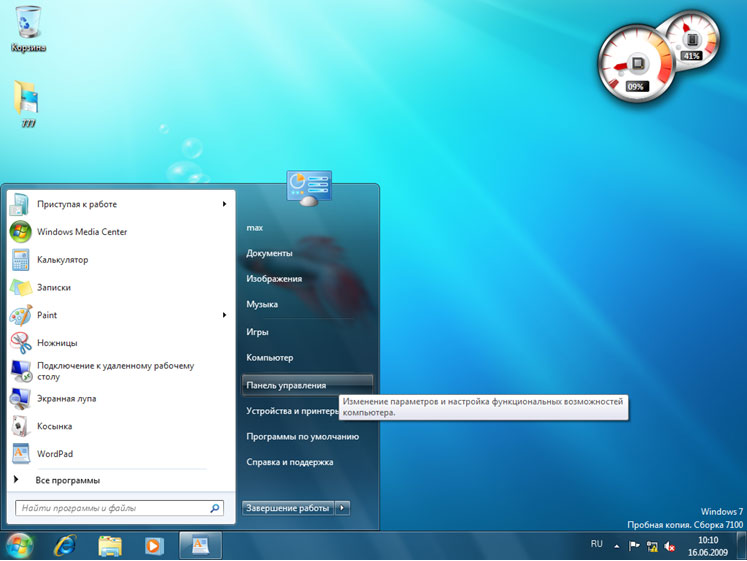Click the Windows Start orb

[x=19, y=545]
